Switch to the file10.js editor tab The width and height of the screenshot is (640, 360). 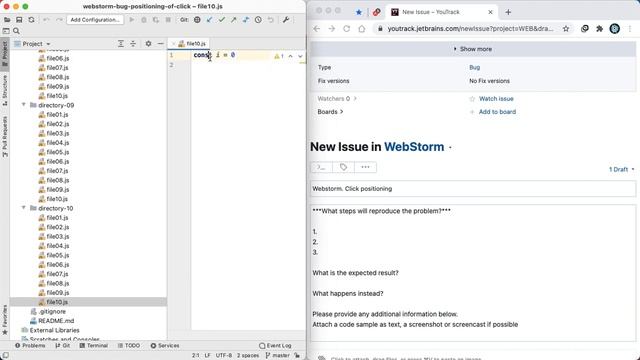pos(192,44)
